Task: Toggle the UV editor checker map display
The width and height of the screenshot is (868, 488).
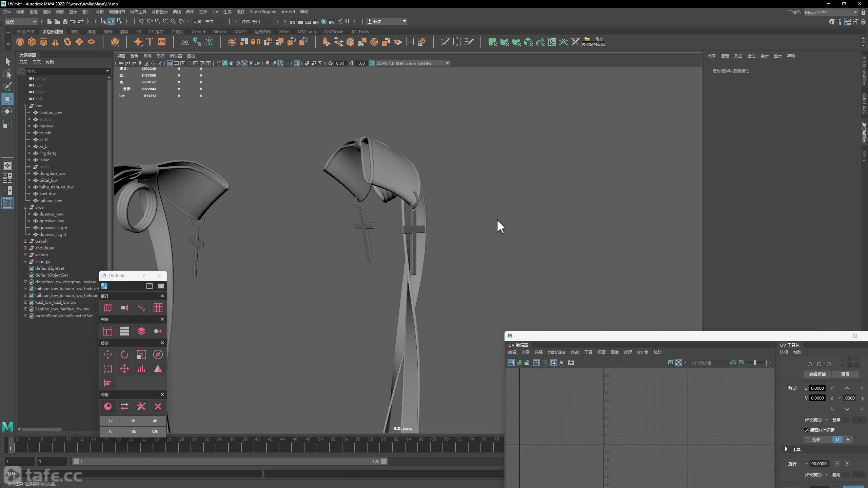Action: [678, 363]
